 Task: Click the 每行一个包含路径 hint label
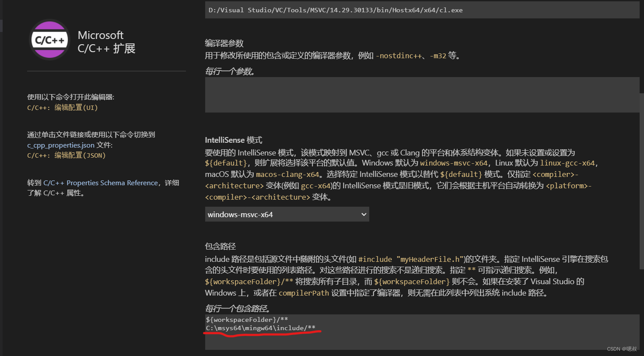point(238,308)
